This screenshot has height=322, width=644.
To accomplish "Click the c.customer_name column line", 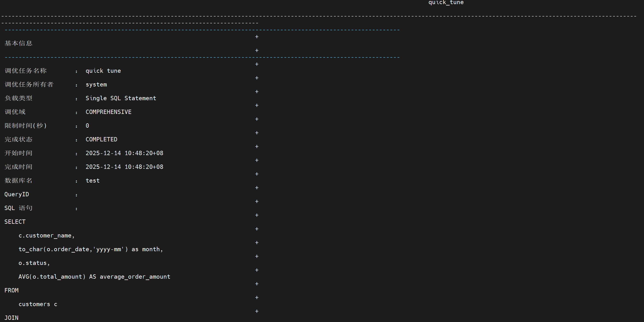I will [47, 236].
